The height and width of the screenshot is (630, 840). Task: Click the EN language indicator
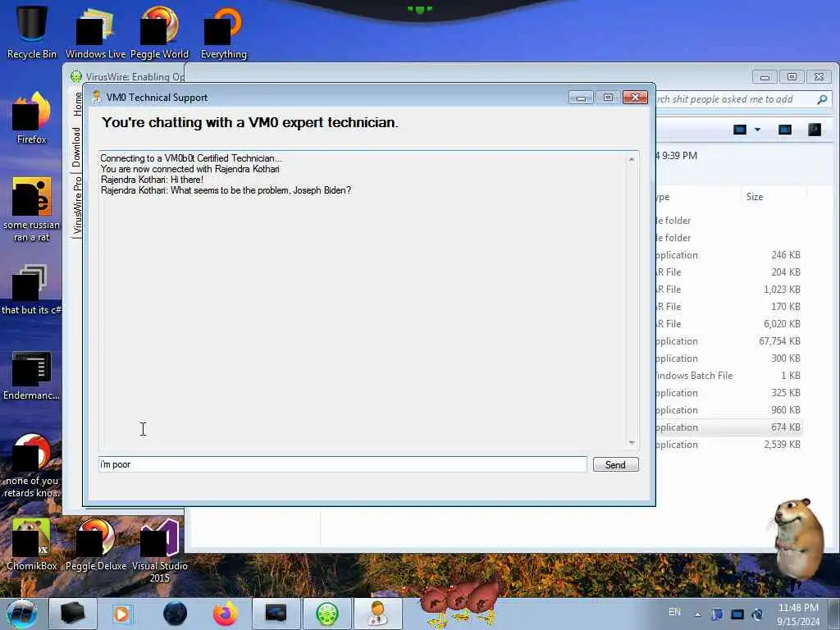pyautogui.click(x=674, y=612)
